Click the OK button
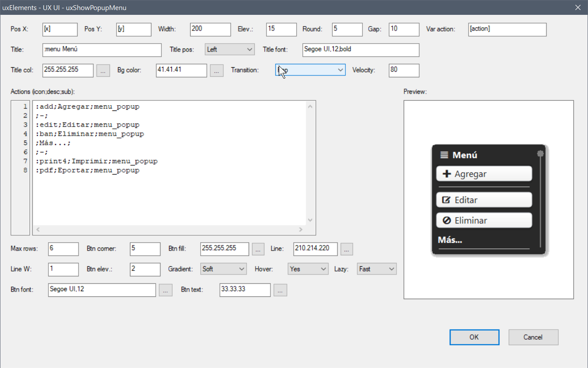Screen dimensions: 588x368 474,337
